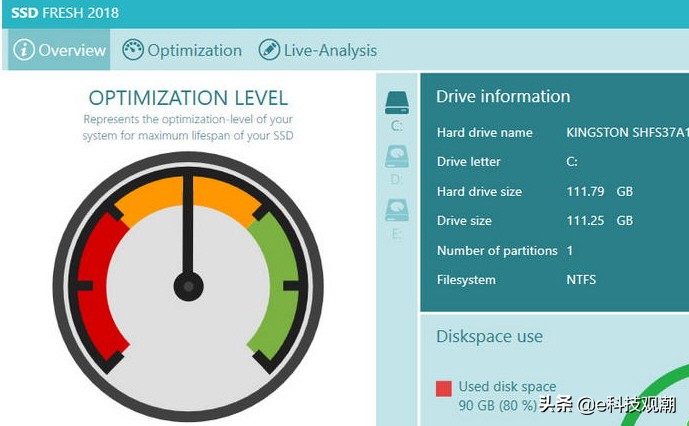The width and height of the screenshot is (689, 426).
Task: Click the hard drive name KINGSTON value
Action: (x=627, y=132)
